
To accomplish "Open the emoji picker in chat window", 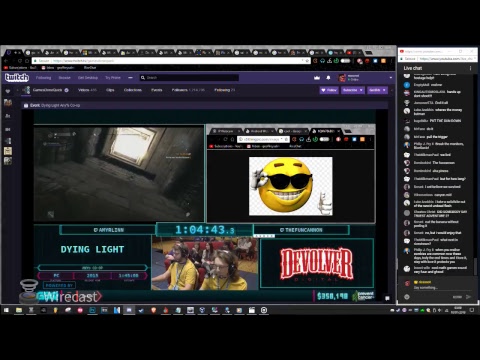I will coord(407,297).
